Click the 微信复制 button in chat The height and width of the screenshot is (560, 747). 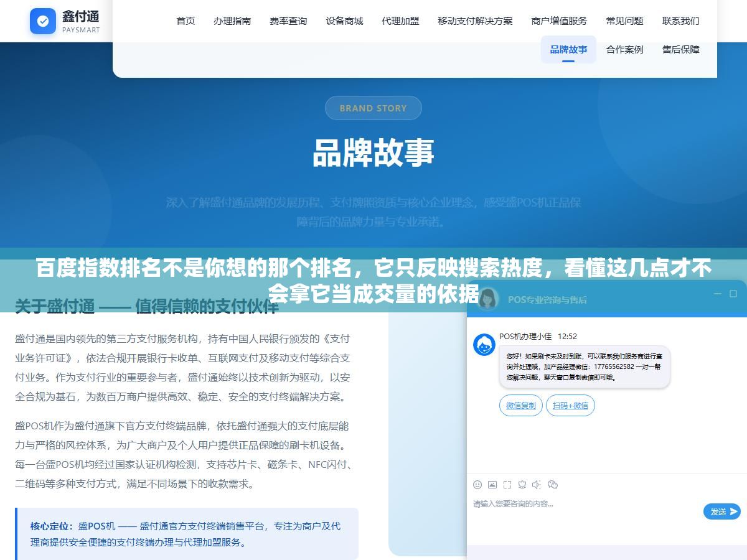tap(521, 406)
